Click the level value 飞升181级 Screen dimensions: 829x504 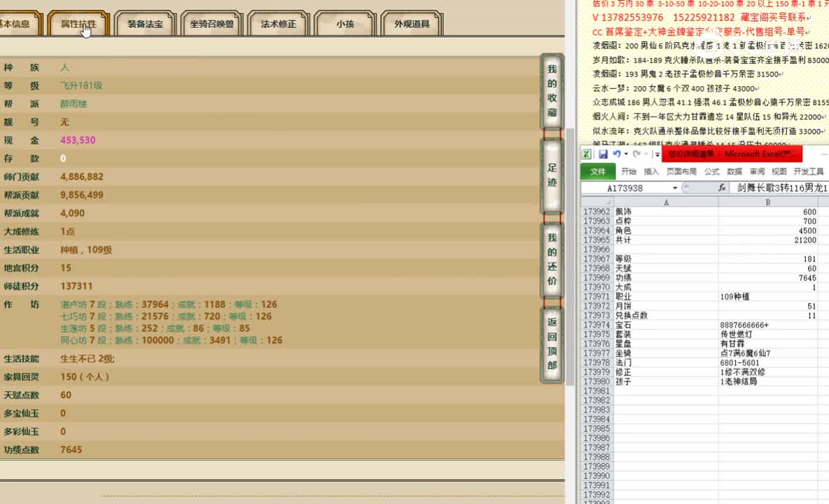pyautogui.click(x=81, y=85)
